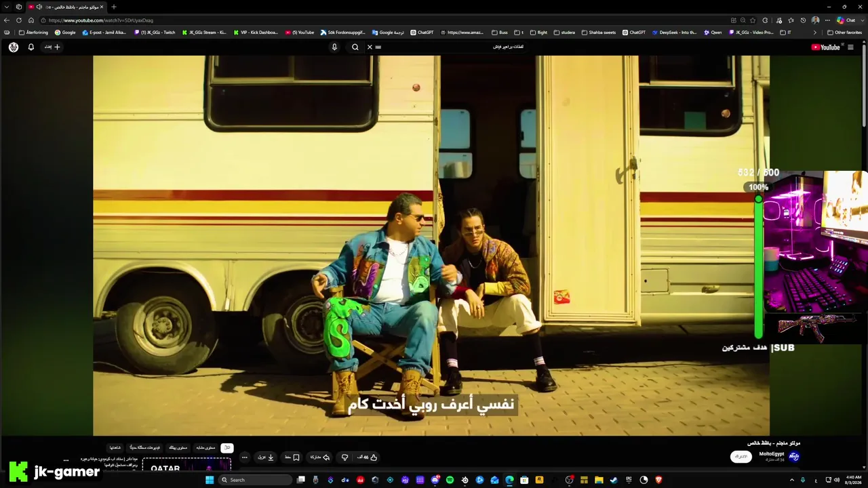This screenshot has height=488, width=868.
Task: Clear the YouTube search box text
Action: coord(370,47)
